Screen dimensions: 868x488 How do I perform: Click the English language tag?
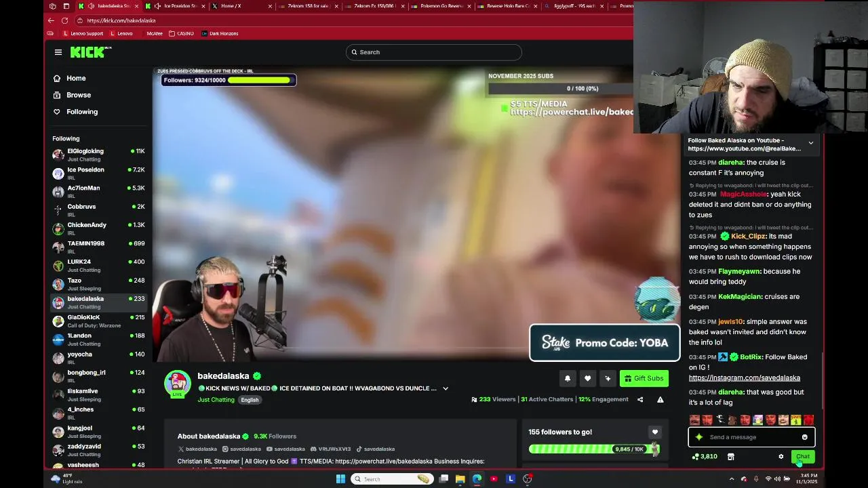(250, 400)
